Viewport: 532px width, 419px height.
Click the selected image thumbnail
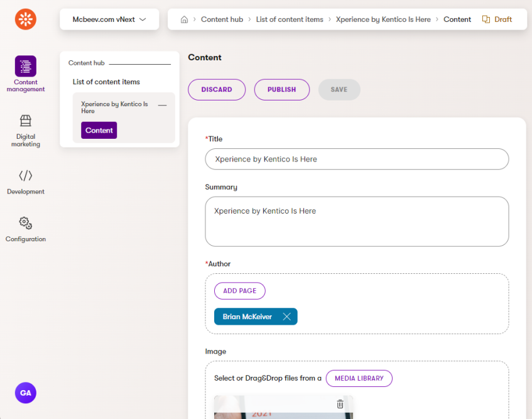284,407
